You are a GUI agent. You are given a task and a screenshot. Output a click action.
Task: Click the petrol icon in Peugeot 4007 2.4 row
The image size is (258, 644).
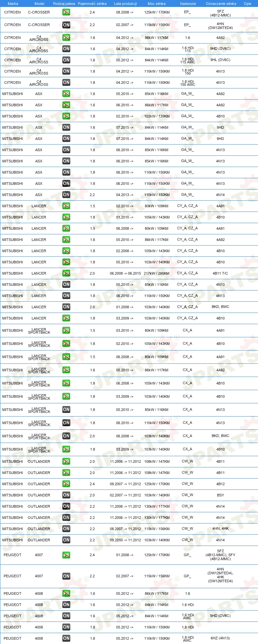66,555
